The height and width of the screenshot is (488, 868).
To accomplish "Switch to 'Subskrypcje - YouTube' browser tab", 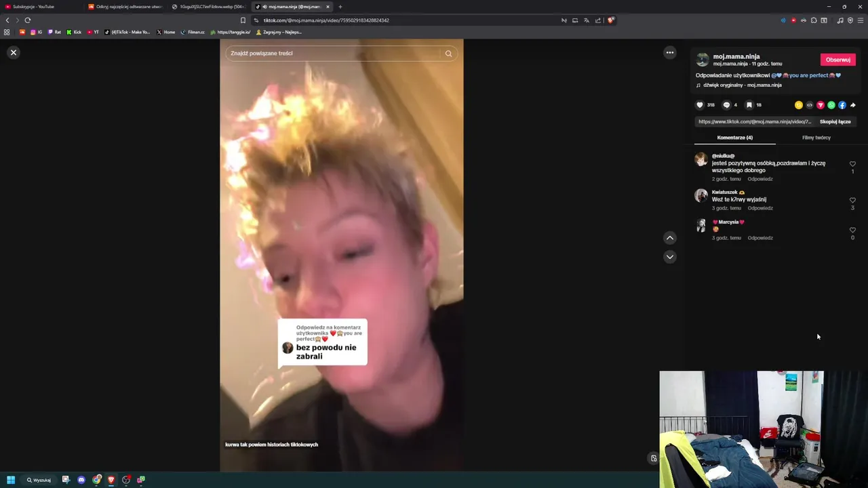I will [42, 7].
